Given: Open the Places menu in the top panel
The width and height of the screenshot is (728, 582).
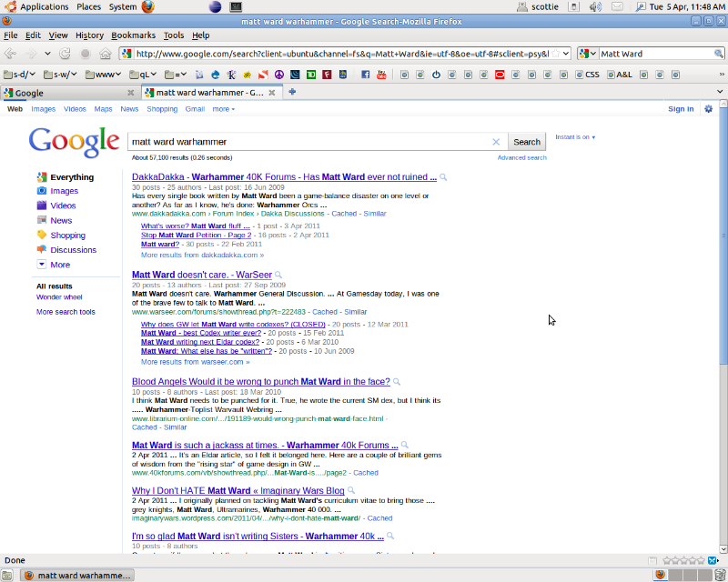Looking at the screenshot, I should tap(88, 6).
